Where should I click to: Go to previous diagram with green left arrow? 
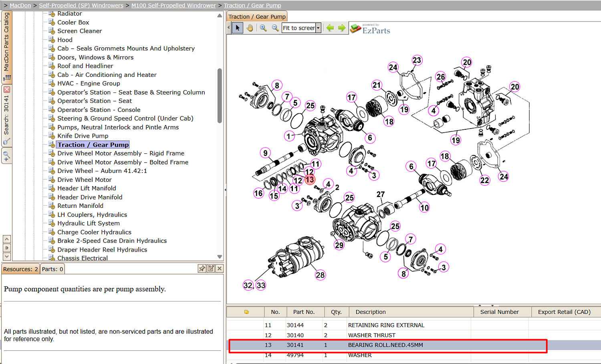click(x=330, y=28)
